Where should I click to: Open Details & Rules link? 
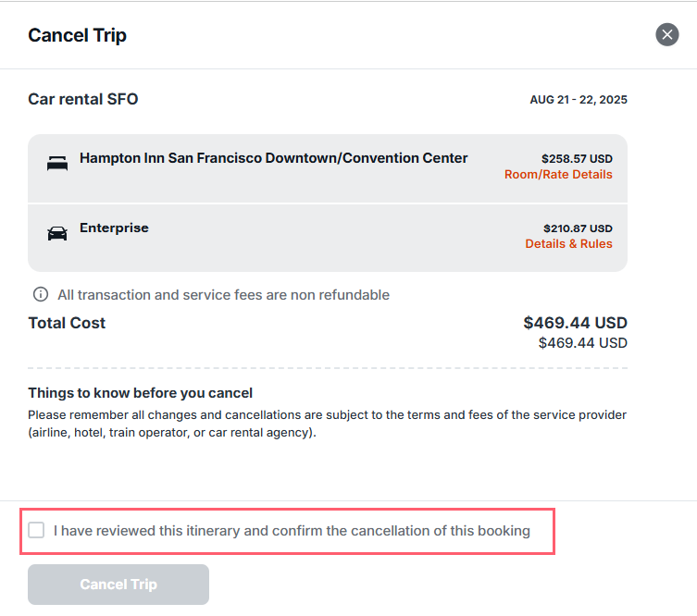tap(568, 244)
